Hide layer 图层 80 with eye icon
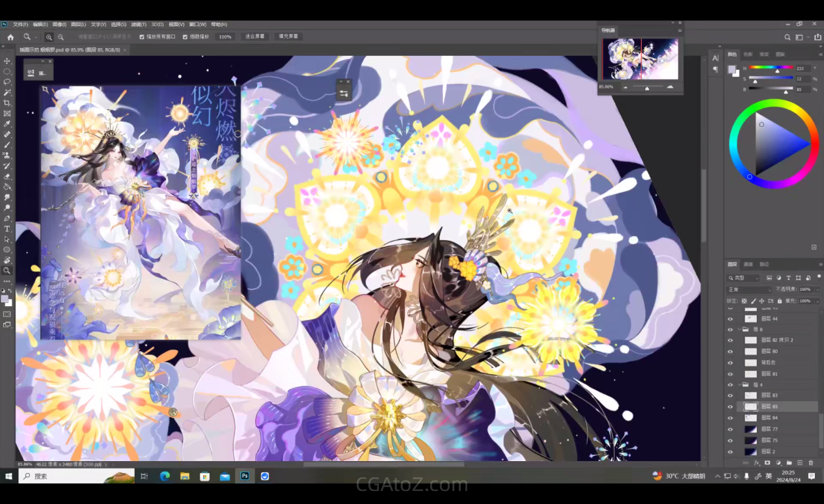The image size is (824, 504). click(730, 351)
